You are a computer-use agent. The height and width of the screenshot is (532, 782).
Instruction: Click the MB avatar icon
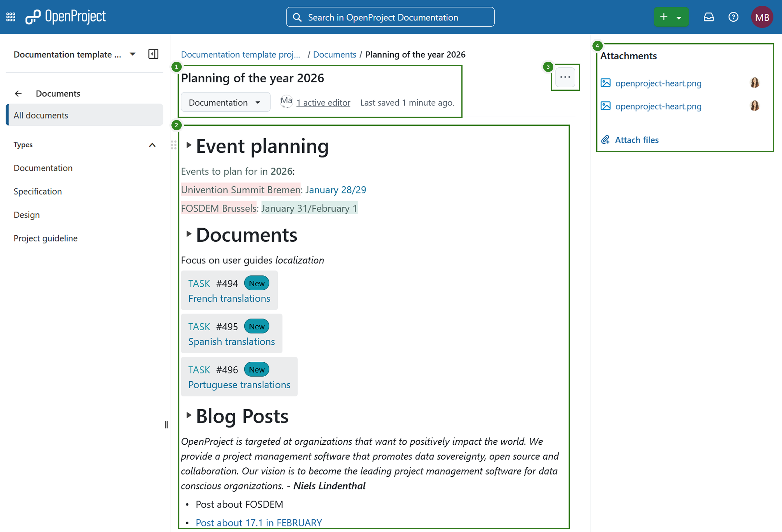click(x=762, y=17)
